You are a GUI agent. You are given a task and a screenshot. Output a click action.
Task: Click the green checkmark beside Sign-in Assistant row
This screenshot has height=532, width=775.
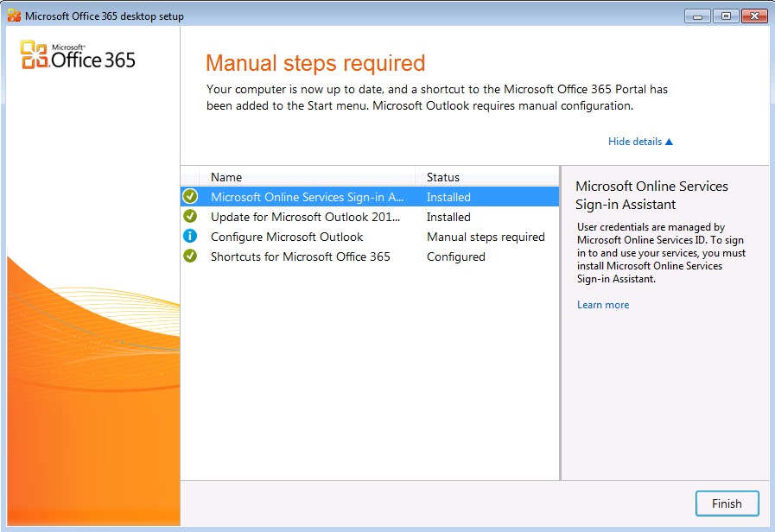coord(190,197)
